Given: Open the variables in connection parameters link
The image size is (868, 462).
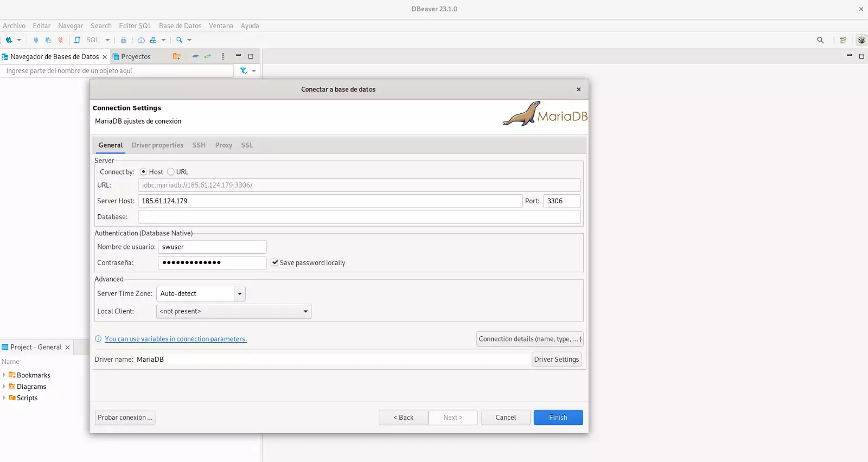Looking at the screenshot, I should (176, 339).
